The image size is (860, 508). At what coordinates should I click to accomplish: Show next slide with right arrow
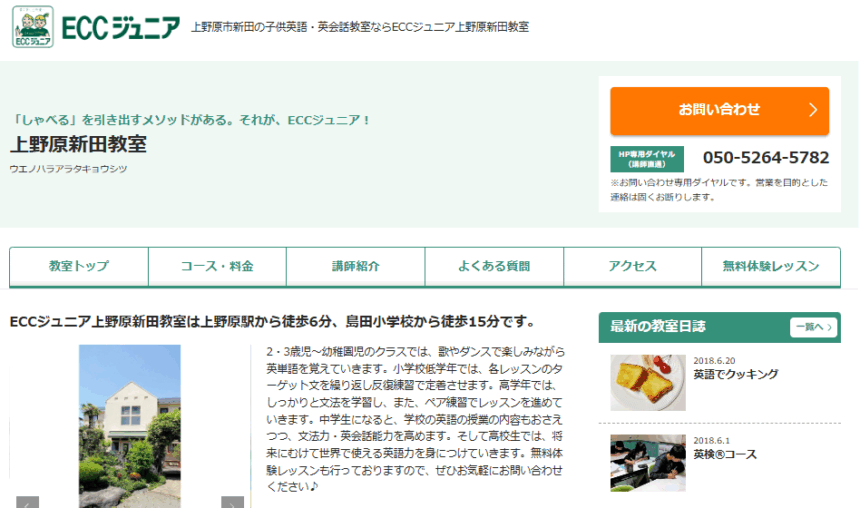(x=232, y=503)
